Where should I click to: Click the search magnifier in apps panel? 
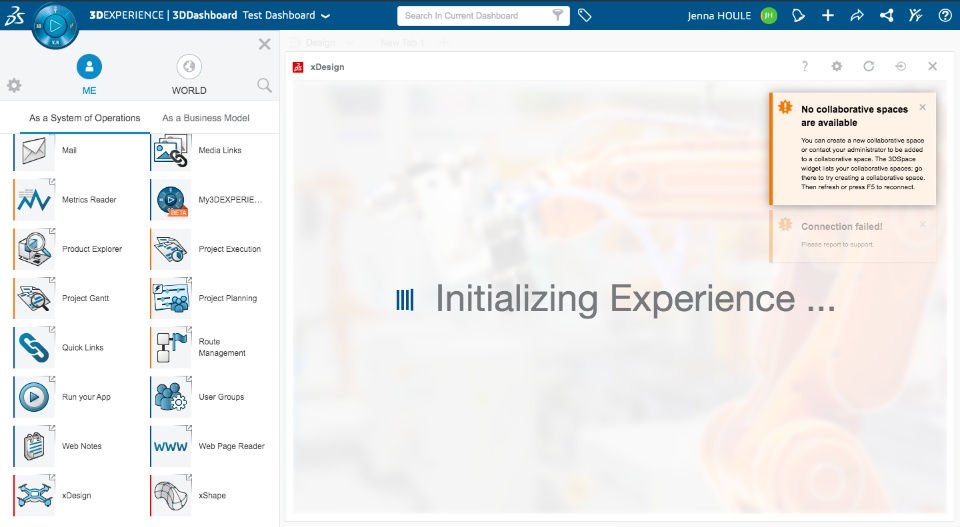click(x=264, y=85)
